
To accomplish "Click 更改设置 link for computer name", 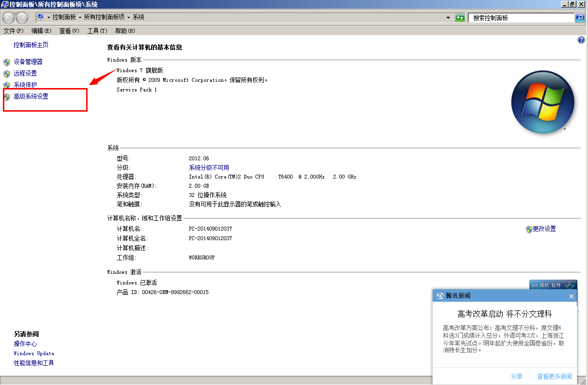I will click(544, 229).
